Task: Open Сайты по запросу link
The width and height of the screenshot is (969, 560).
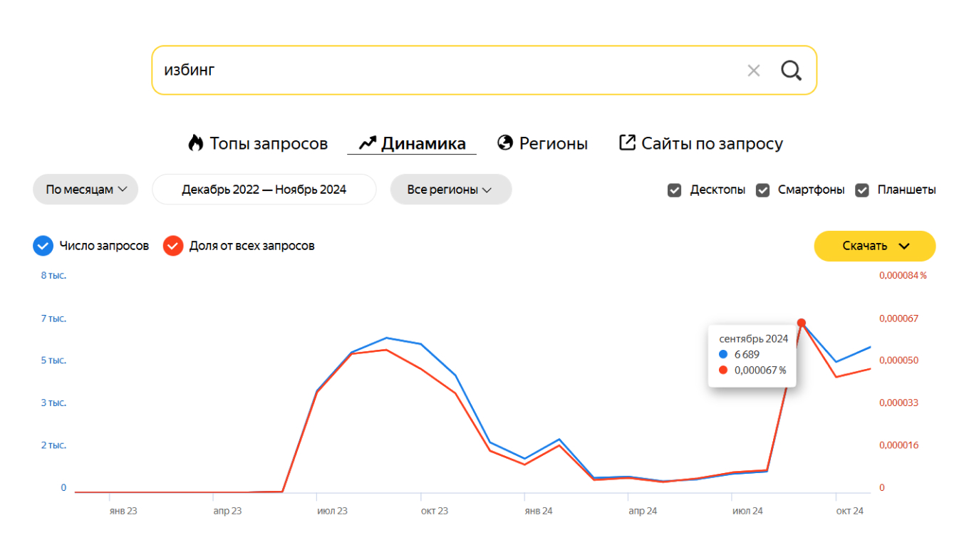Action: coord(712,143)
